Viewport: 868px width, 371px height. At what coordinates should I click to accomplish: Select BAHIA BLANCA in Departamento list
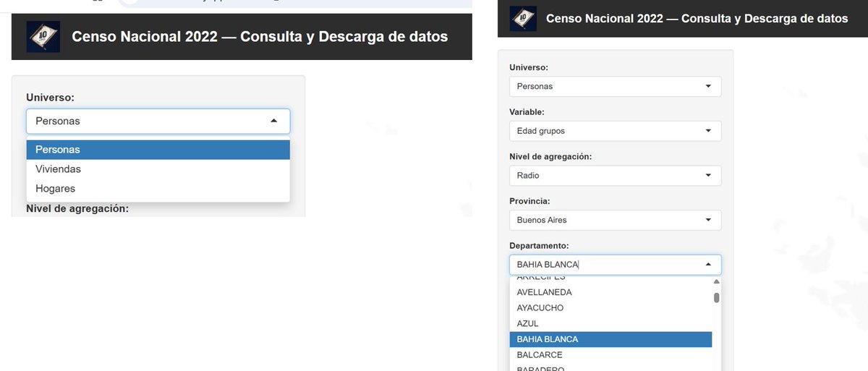pyautogui.click(x=610, y=339)
